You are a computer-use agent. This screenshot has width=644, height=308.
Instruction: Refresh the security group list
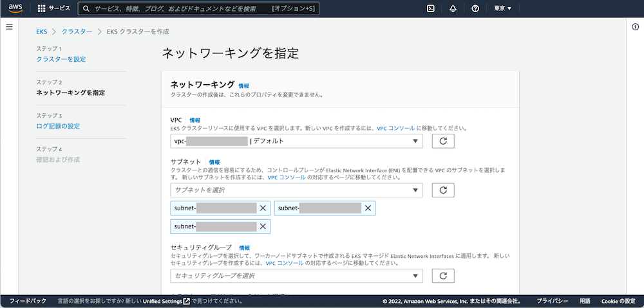pos(442,276)
